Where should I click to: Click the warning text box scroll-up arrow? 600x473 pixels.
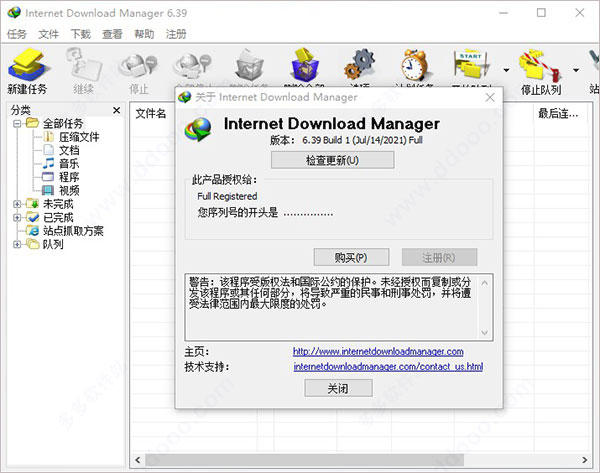click(x=484, y=283)
